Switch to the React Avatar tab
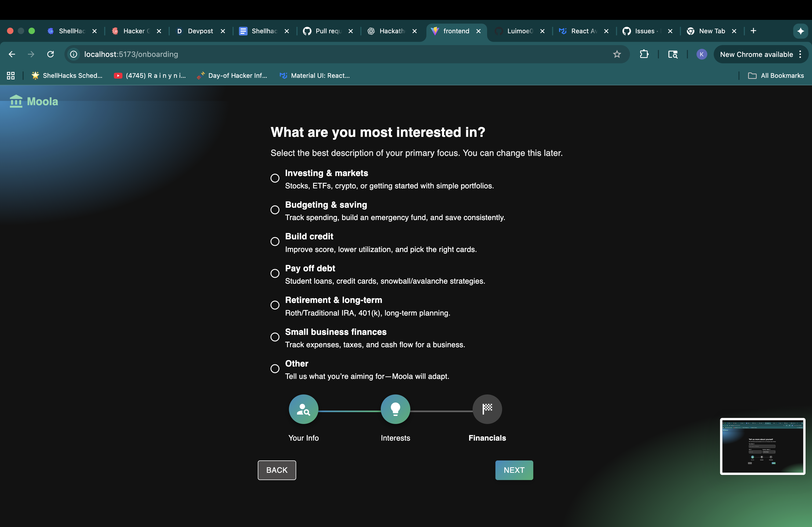812x527 pixels. pyautogui.click(x=583, y=31)
